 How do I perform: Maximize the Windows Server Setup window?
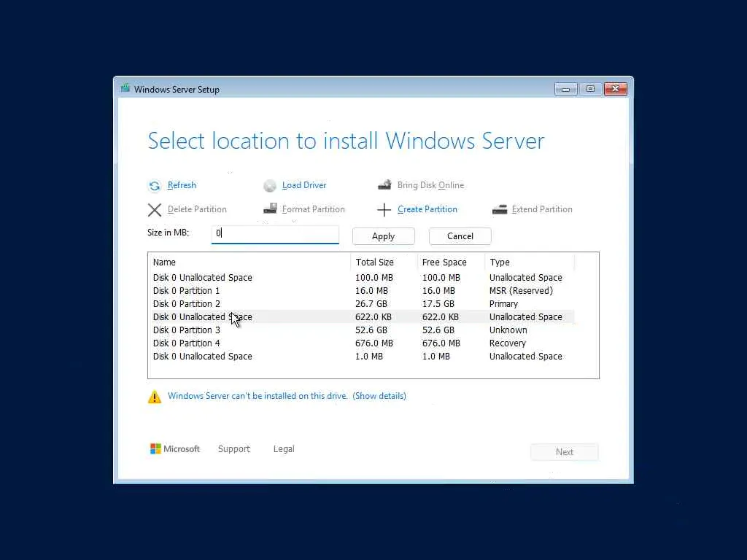[x=590, y=89]
